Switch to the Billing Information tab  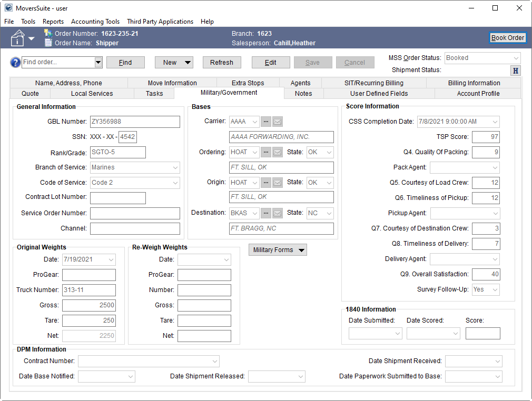pyautogui.click(x=474, y=83)
